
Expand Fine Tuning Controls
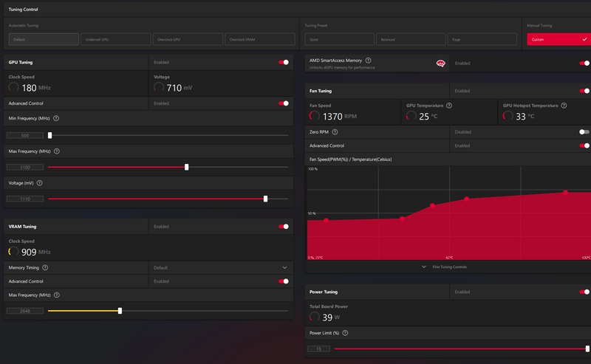tap(445, 267)
